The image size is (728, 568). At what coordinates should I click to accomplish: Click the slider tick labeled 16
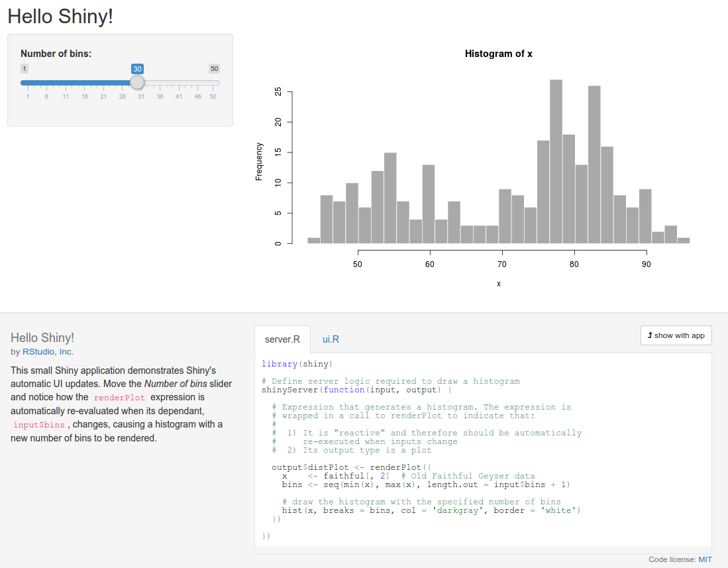point(85,97)
